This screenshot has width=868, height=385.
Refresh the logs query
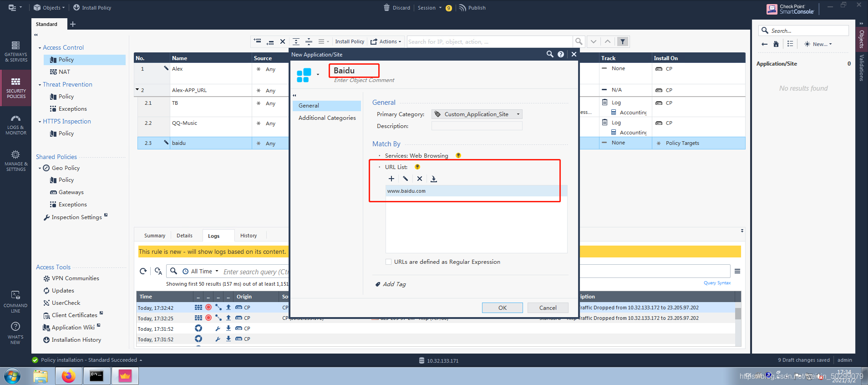143,271
